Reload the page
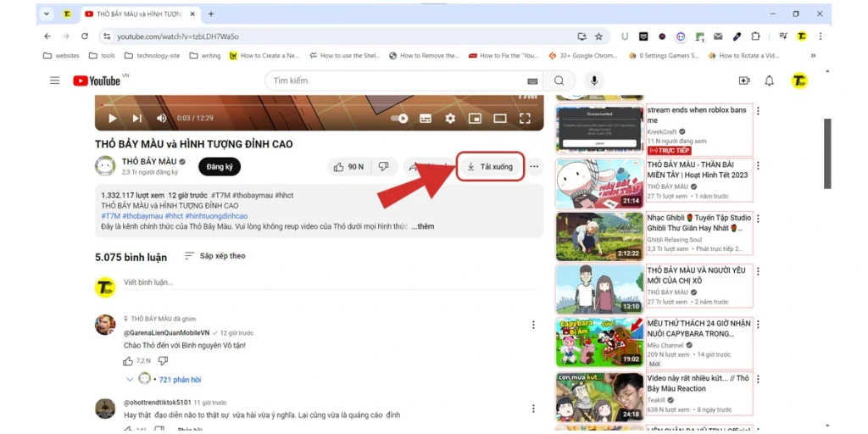The image size is (868, 434). click(84, 36)
